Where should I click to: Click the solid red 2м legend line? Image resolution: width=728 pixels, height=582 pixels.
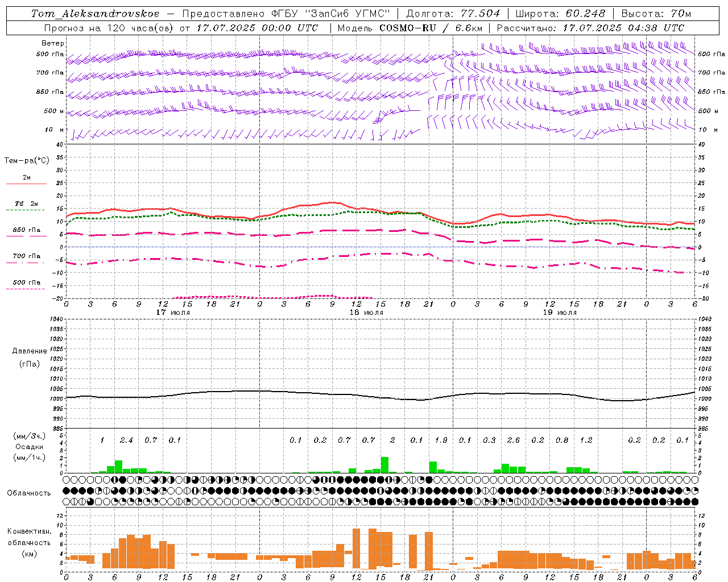click(26, 184)
